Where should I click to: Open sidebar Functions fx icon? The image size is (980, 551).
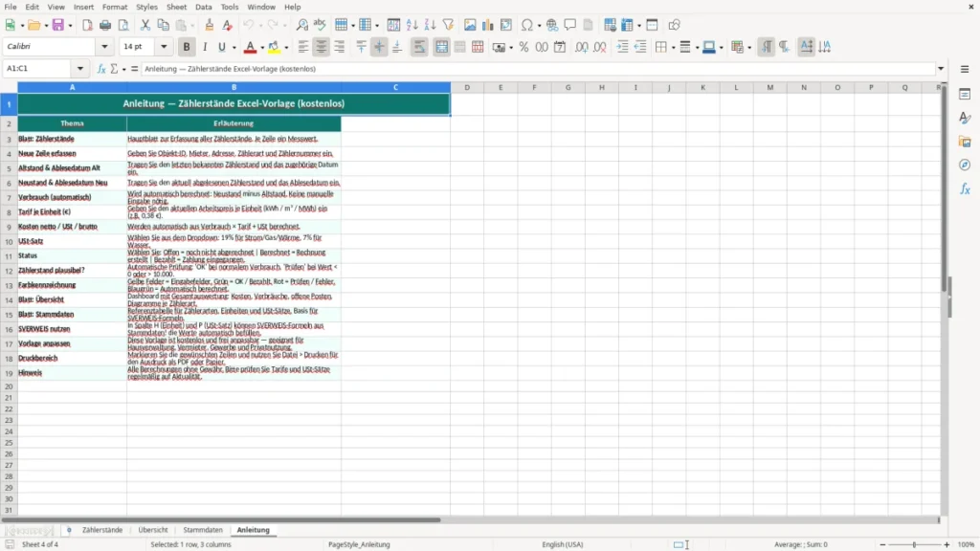965,188
